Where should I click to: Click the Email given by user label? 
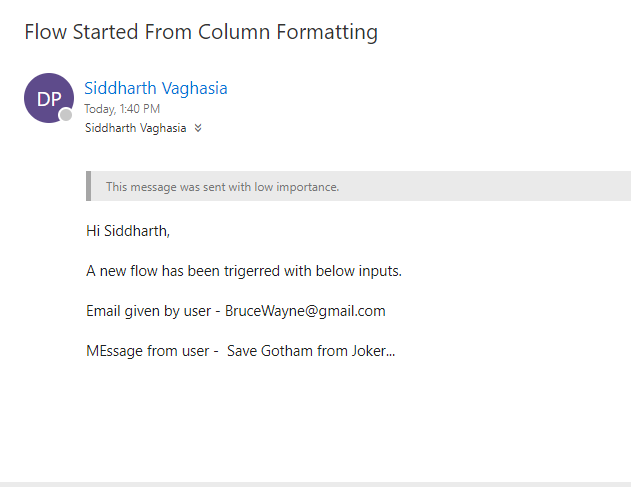[x=148, y=311]
